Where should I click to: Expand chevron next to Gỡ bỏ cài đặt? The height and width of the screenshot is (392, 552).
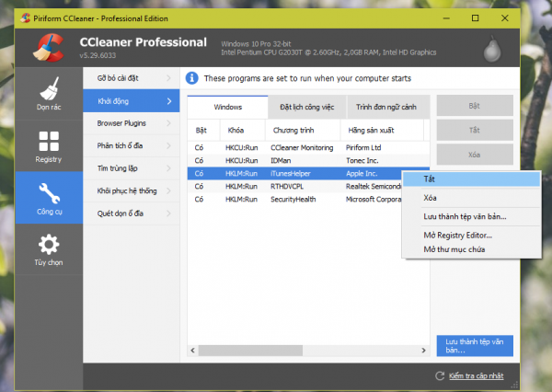coord(168,78)
